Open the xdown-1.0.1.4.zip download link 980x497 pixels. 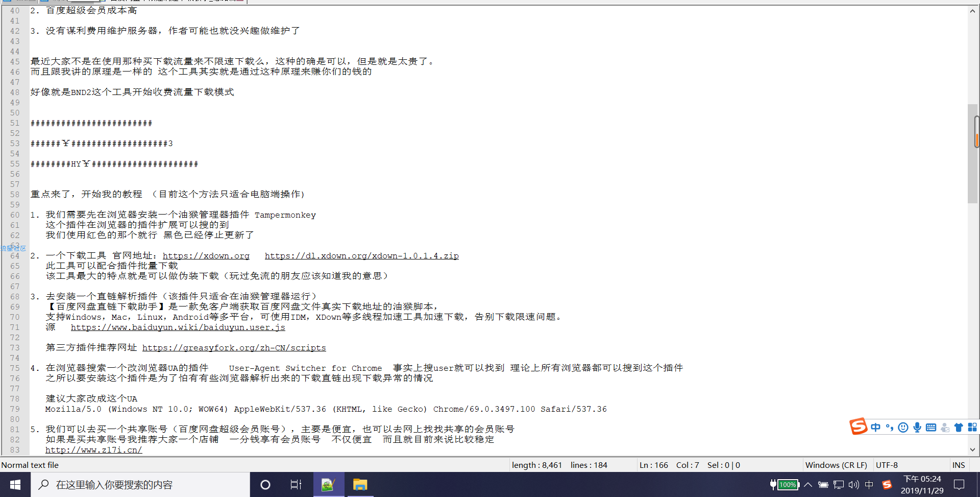coord(362,256)
